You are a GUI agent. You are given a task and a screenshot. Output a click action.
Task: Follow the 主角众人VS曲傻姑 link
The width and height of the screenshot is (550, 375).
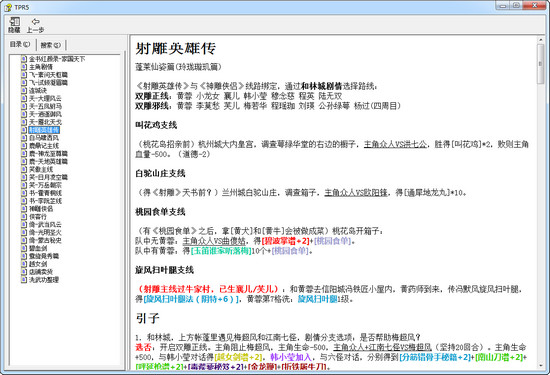[214, 241]
